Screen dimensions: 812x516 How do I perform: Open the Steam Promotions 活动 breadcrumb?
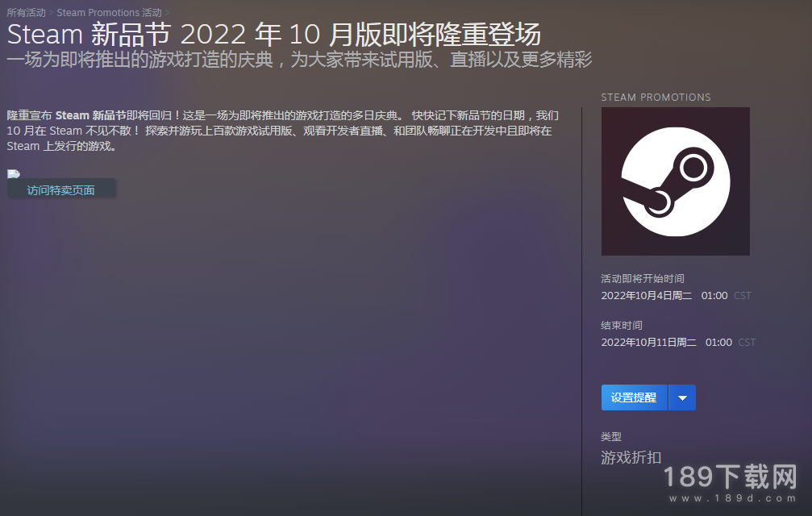[x=109, y=12]
